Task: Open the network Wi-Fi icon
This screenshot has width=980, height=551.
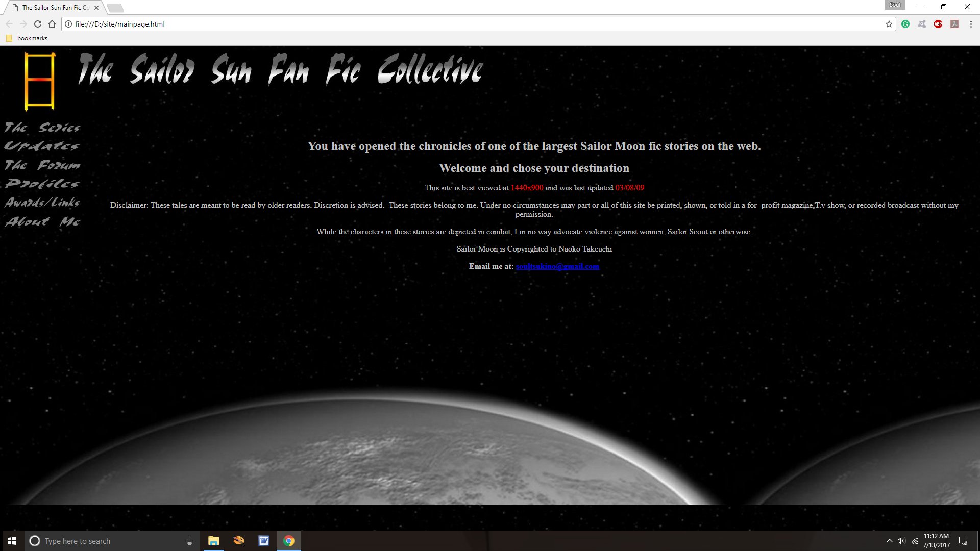Action: (915, 541)
